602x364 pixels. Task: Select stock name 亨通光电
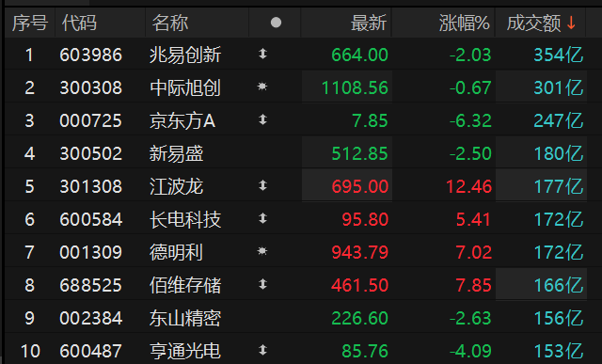185,351
